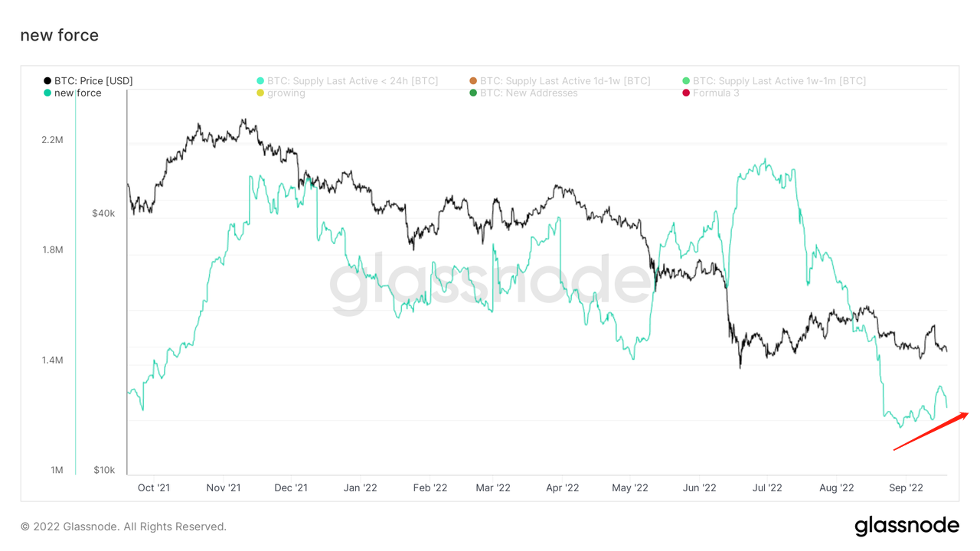Click the black dot beside BTC: Price [USD]
The height and width of the screenshot is (551, 980).
pyautogui.click(x=47, y=81)
